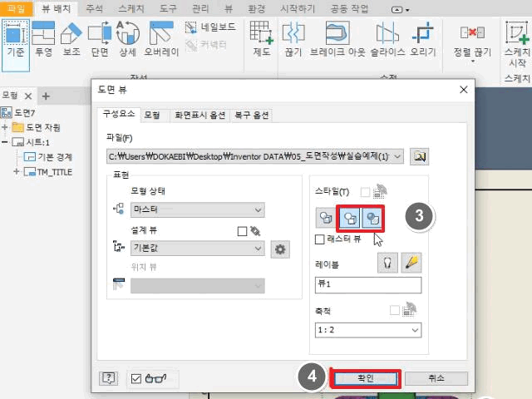
Task: Open the 정렬 끊기 dropdown arrow
Action: pos(473,62)
